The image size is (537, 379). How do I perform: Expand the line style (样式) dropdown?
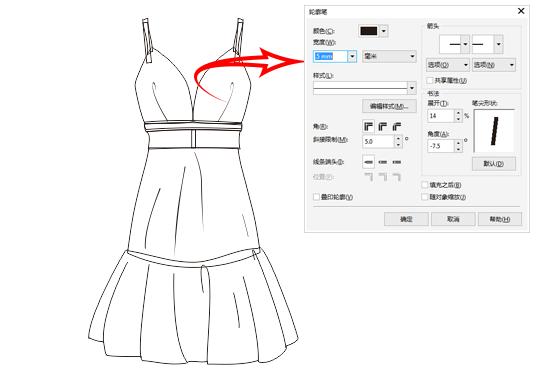(412, 88)
